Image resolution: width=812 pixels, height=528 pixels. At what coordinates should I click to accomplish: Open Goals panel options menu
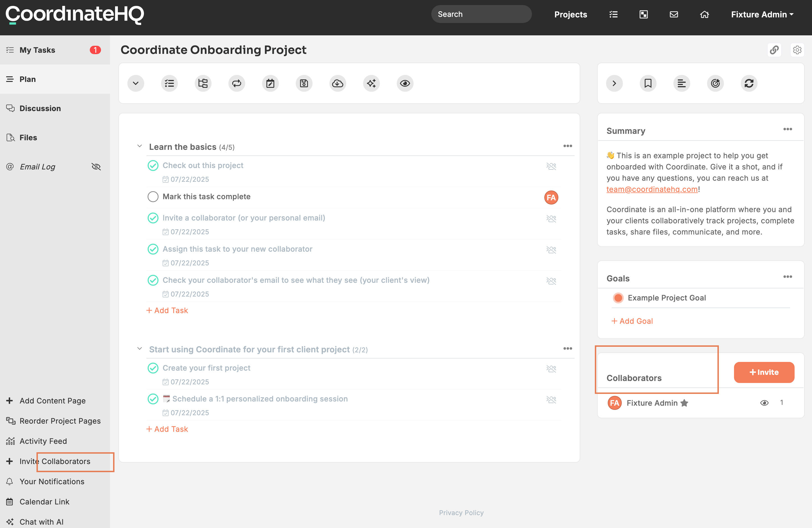[787, 277]
